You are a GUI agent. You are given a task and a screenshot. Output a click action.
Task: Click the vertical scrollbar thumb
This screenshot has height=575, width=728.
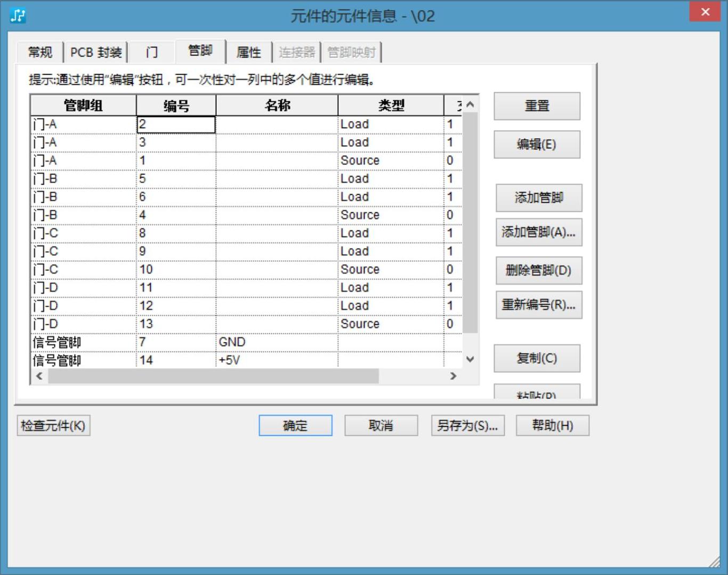470,222
